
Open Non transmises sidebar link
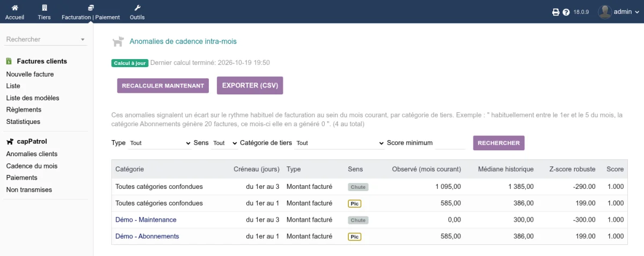pos(29,190)
